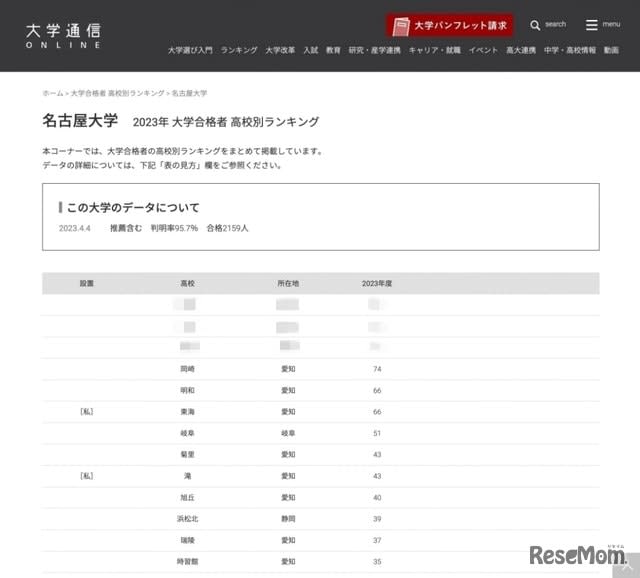Open the search magnifier icon
This screenshot has width=640, height=578.
535,25
